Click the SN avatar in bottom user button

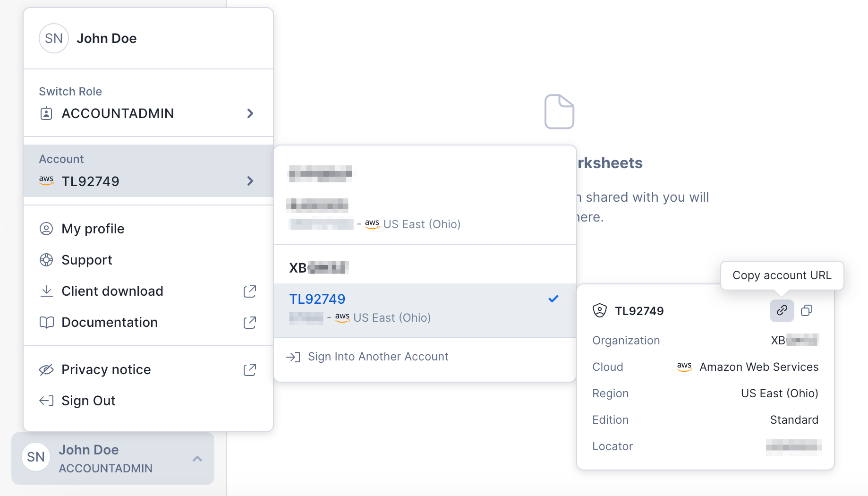click(x=36, y=457)
